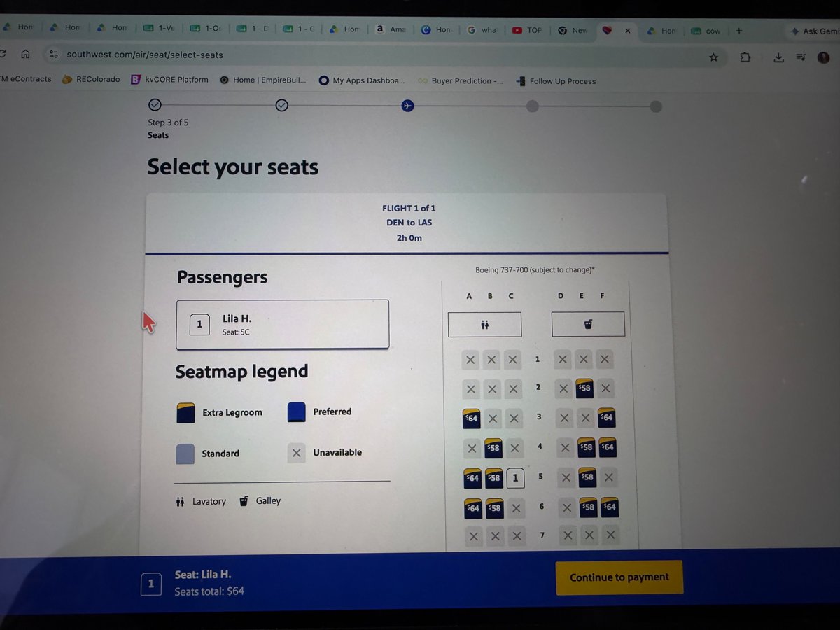Choose seat 4F priced $64

click(x=608, y=447)
